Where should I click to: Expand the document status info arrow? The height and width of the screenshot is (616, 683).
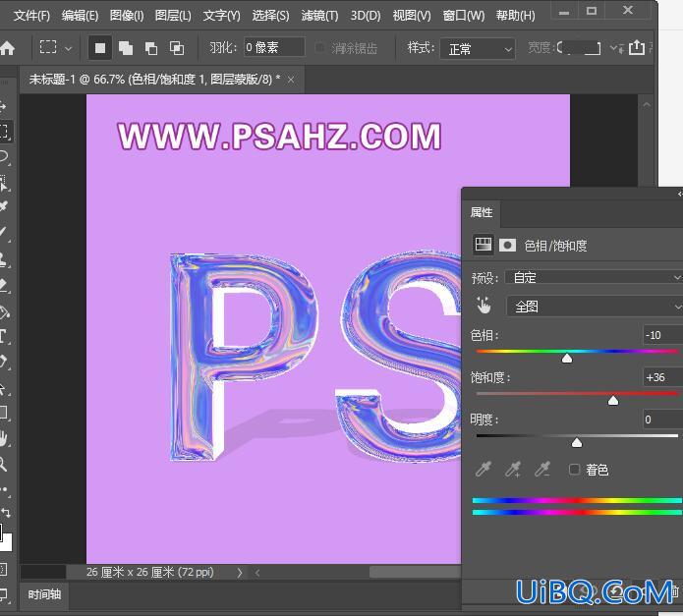pyautogui.click(x=240, y=573)
